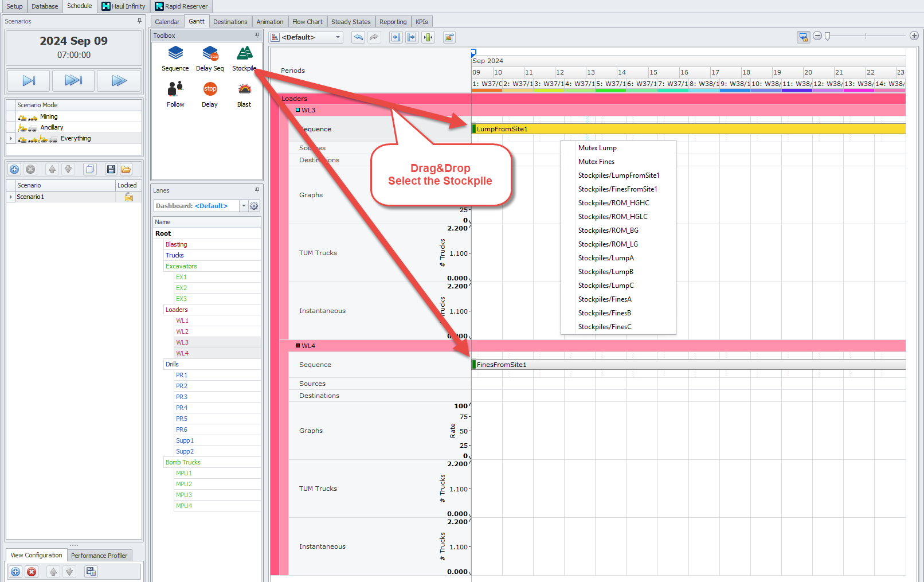
Task: Switch to the Flow Chart tab
Action: pos(307,22)
